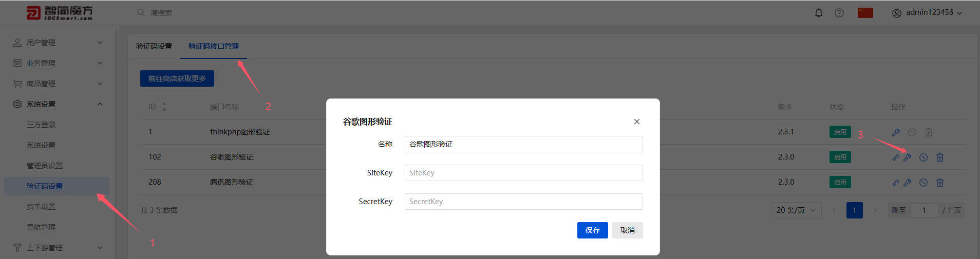Screen dimensions: 980x259
Task: Collapse the 系统设置 sidebar group
Action: pos(56,104)
